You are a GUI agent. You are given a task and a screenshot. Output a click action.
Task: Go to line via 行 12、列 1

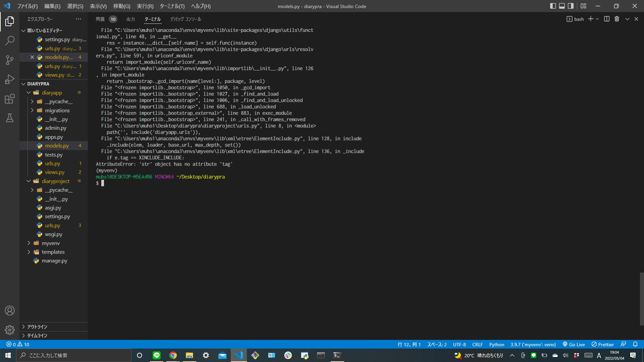click(x=409, y=345)
